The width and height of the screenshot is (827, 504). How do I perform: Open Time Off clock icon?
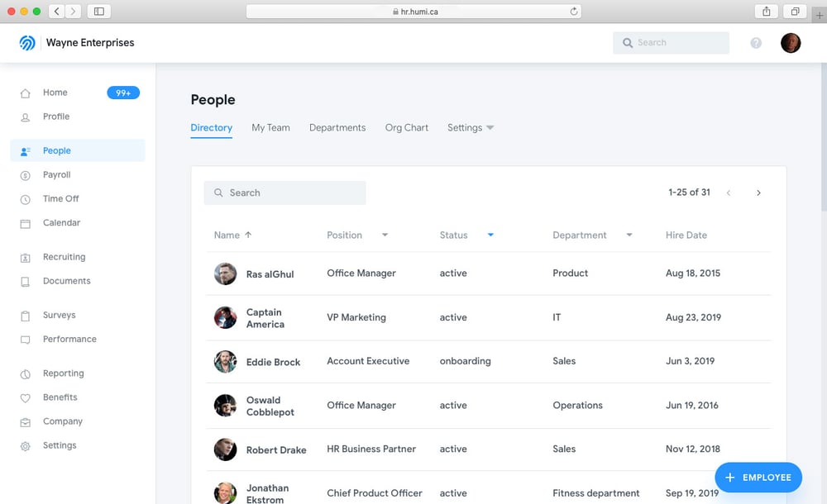pos(26,200)
